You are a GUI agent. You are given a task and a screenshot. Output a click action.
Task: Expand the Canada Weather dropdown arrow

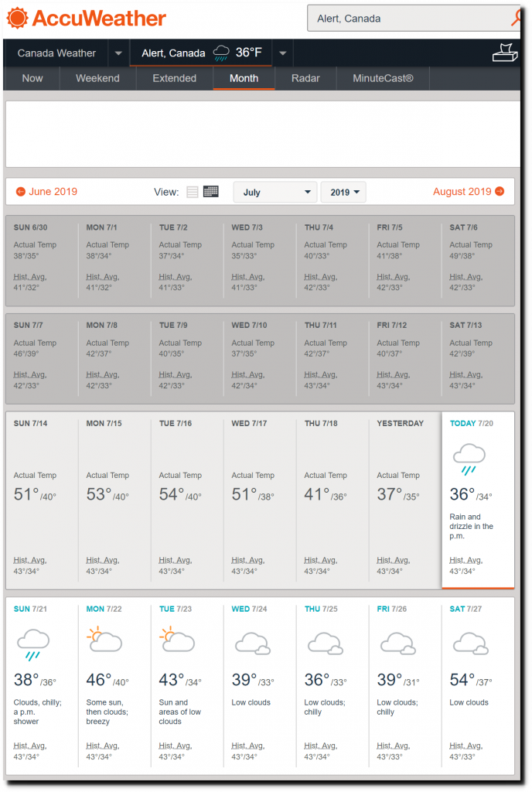(x=118, y=53)
